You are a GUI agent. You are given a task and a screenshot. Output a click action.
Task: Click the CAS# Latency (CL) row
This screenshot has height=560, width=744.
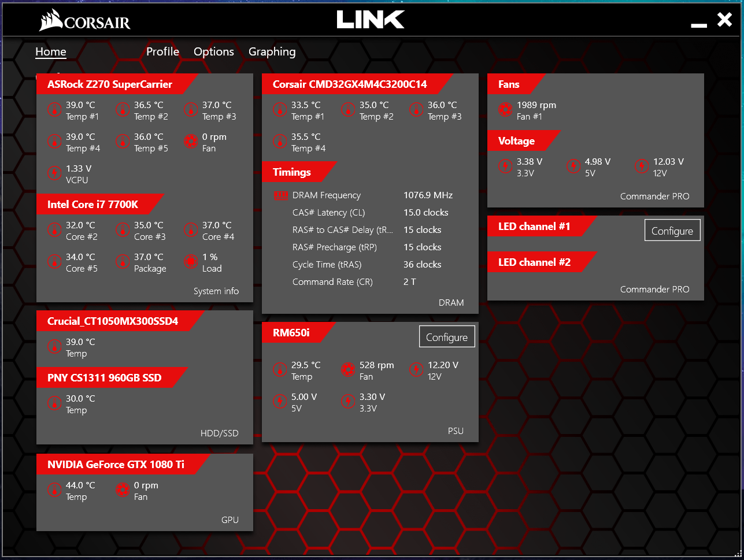coord(370,213)
